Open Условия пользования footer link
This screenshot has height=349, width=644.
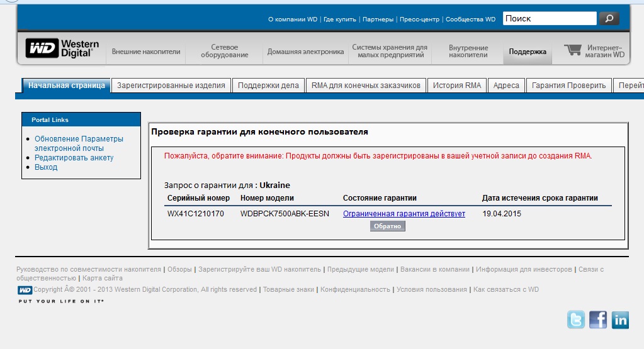click(432, 289)
